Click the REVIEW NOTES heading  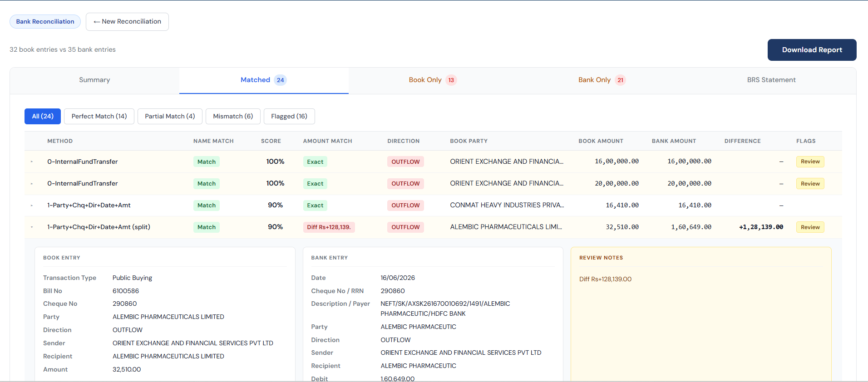pyautogui.click(x=601, y=258)
